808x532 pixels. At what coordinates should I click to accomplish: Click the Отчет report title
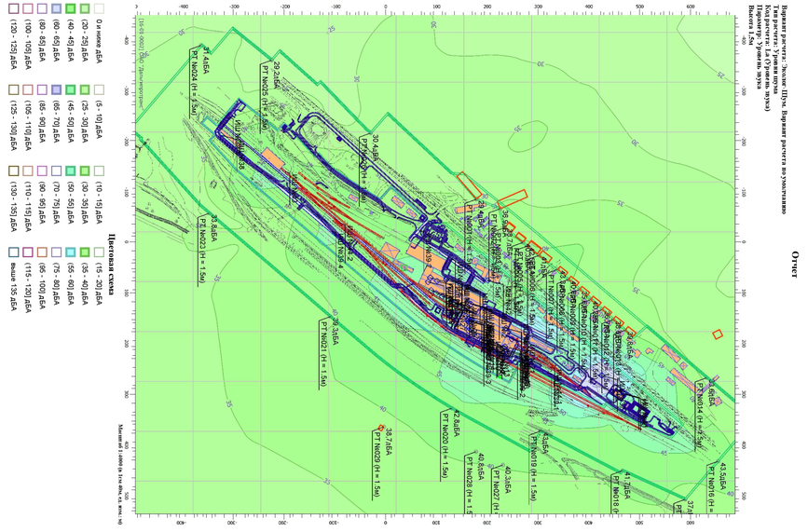tap(794, 265)
